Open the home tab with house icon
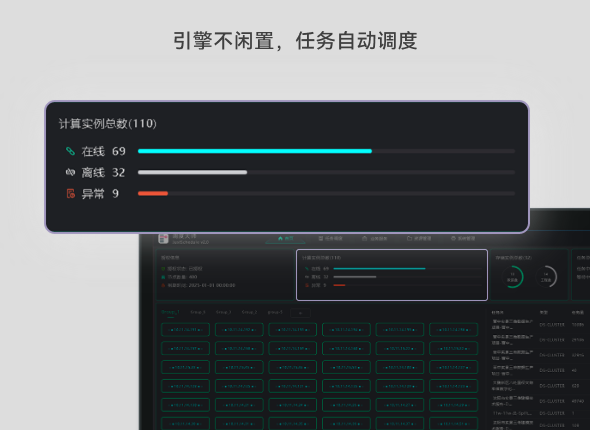The height and width of the screenshot is (430, 590). coord(286,239)
